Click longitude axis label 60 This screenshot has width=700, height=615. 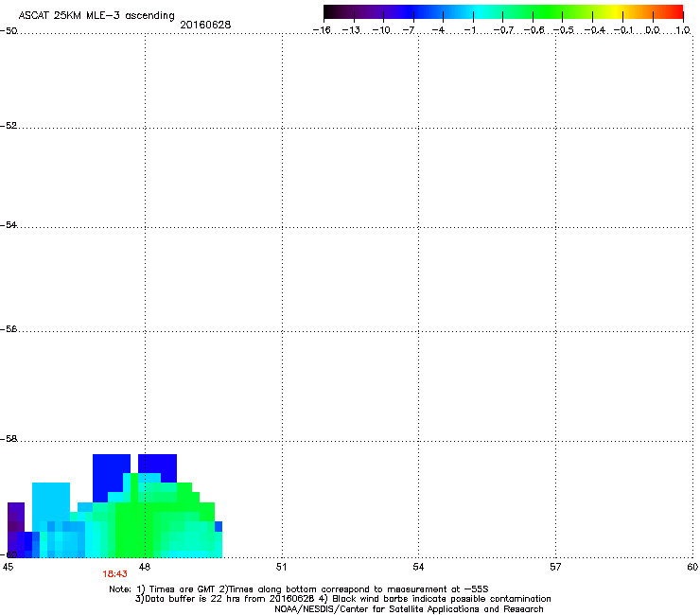click(x=692, y=567)
